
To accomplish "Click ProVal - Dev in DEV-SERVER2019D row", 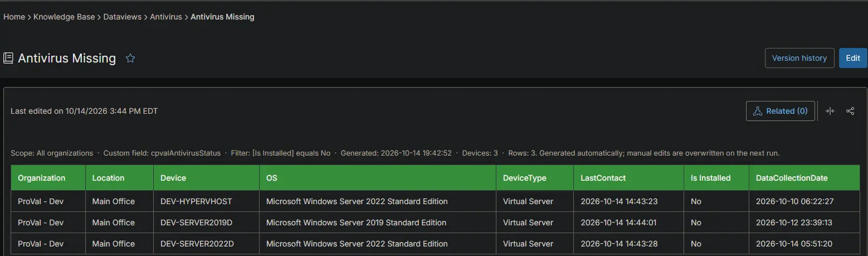I will [48, 223].
